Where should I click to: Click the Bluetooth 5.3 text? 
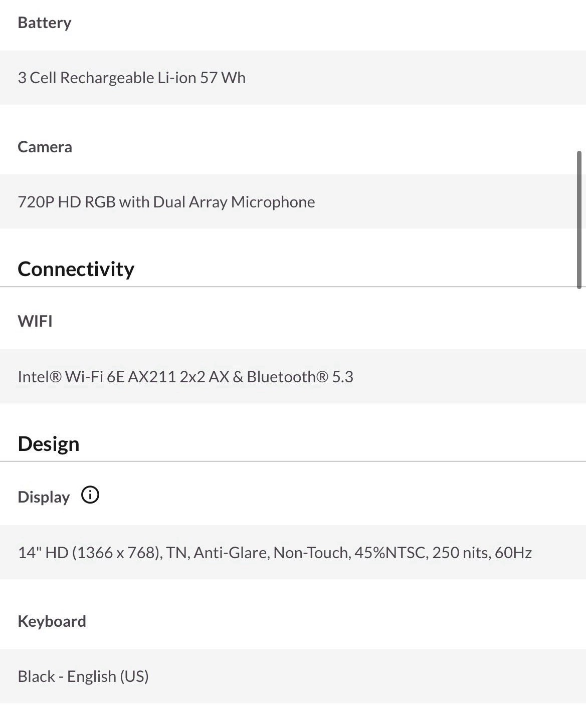300,377
